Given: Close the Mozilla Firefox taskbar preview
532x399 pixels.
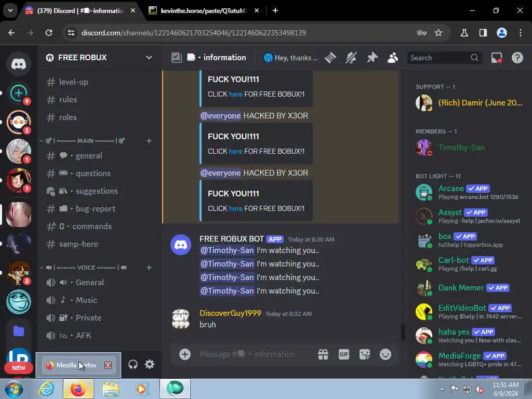Looking at the screenshot, I should (108, 365).
